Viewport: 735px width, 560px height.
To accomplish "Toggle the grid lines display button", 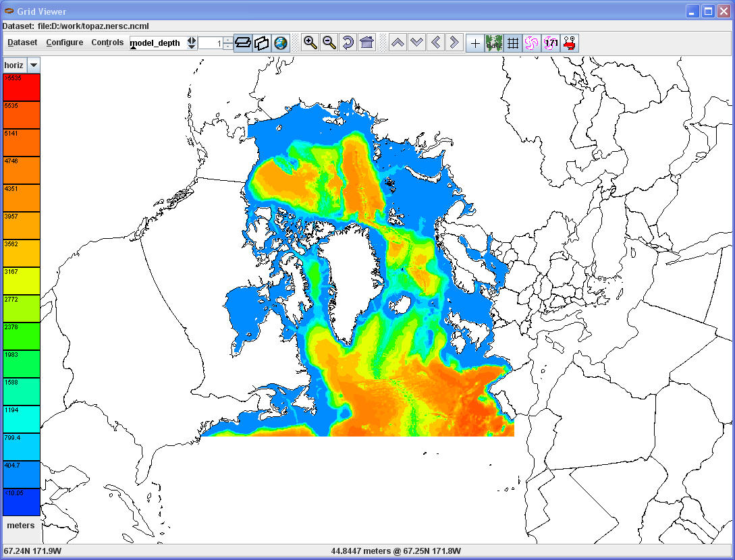I will pyautogui.click(x=513, y=43).
